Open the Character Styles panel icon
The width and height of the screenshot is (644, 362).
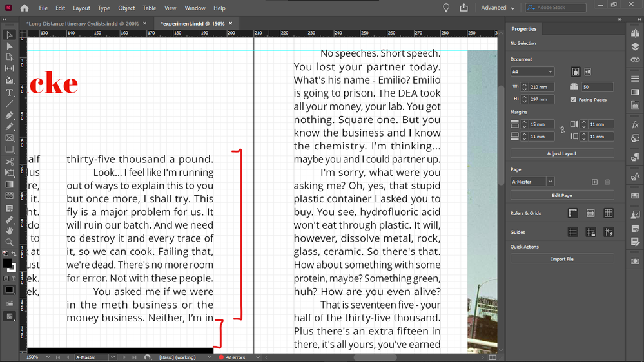[x=635, y=176]
